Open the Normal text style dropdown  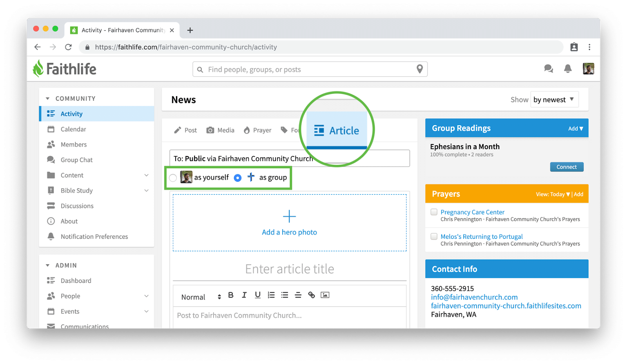point(201,297)
